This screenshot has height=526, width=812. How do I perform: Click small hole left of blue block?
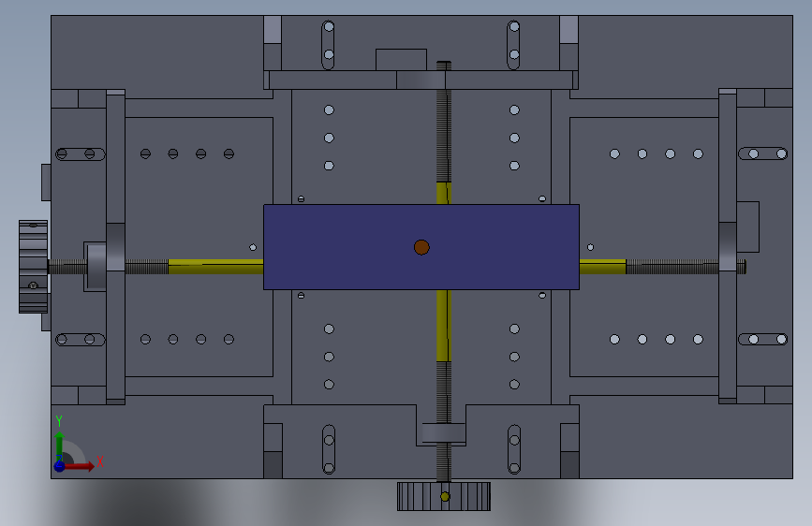point(253,247)
